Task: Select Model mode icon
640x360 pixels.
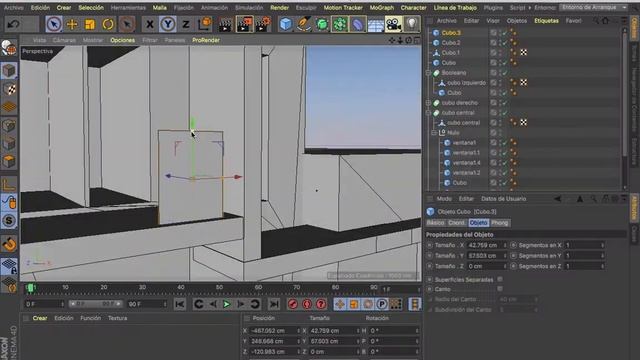Action: 9,71
